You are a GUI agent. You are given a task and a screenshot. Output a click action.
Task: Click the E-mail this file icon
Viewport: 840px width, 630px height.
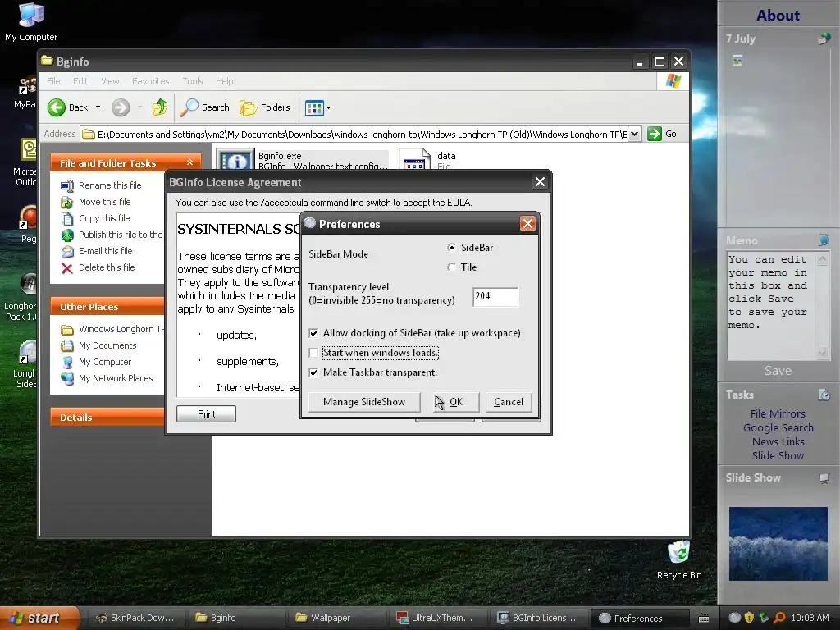67,251
